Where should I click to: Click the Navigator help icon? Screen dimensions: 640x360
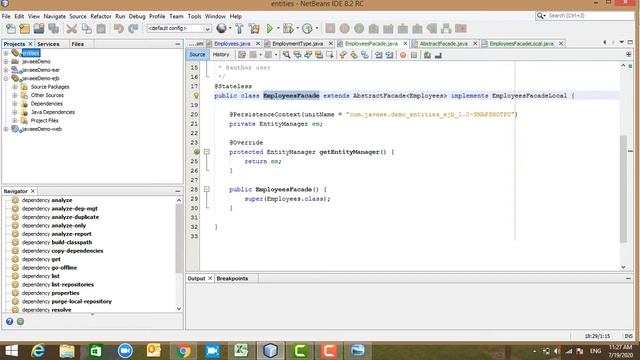pos(9,322)
